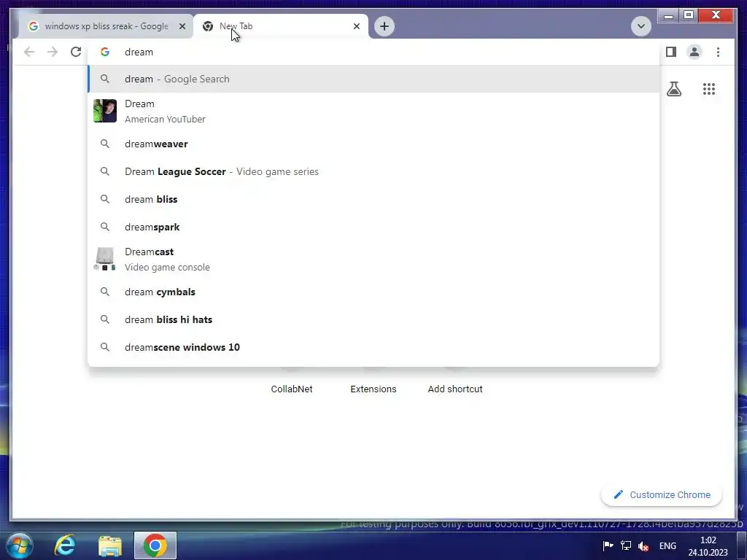Launch Internet Explorer from taskbar
This screenshot has width=747, height=560.
(65, 545)
